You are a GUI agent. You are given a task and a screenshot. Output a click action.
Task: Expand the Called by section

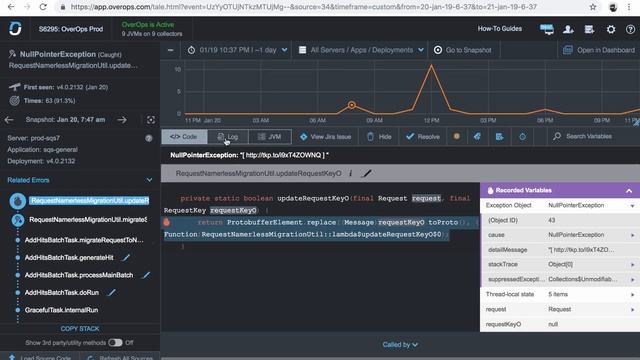point(400,345)
